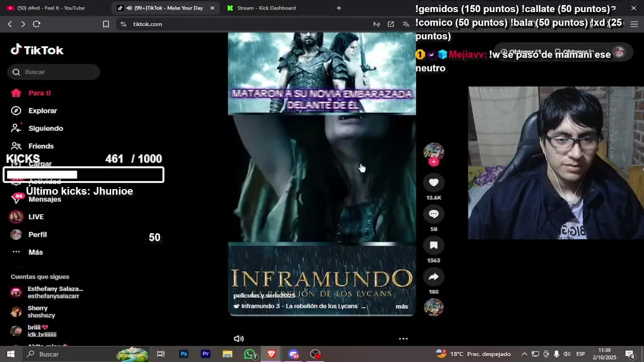
Task: Open Perfil page
Action: click(x=29, y=235)
